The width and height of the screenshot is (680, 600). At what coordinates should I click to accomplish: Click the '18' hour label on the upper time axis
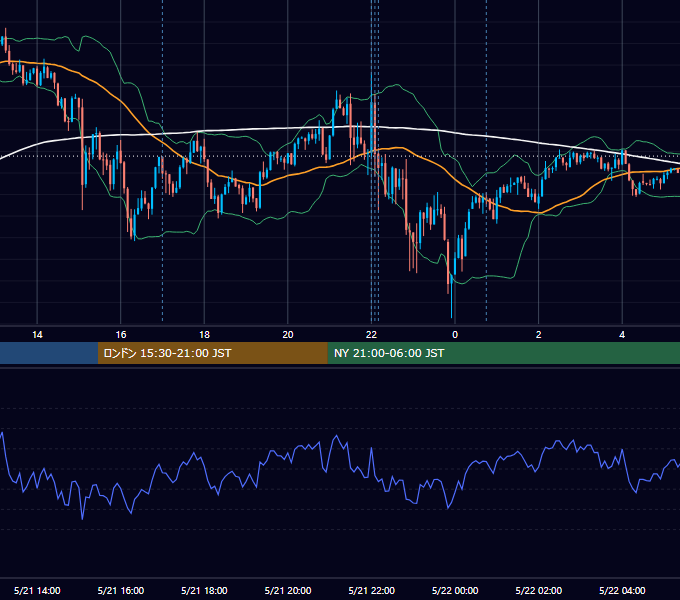click(204, 335)
